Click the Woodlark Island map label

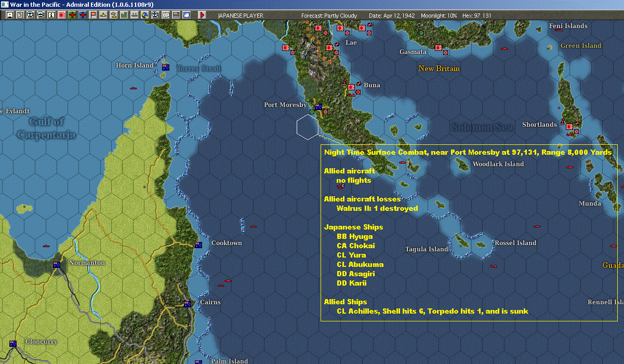[x=498, y=164]
